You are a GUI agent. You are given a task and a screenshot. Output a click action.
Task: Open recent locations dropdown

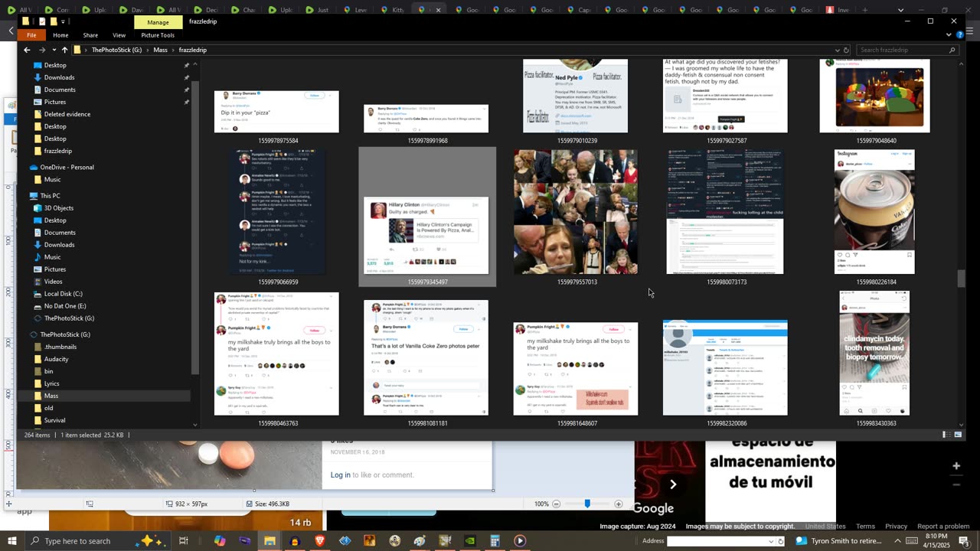point(54,50)
